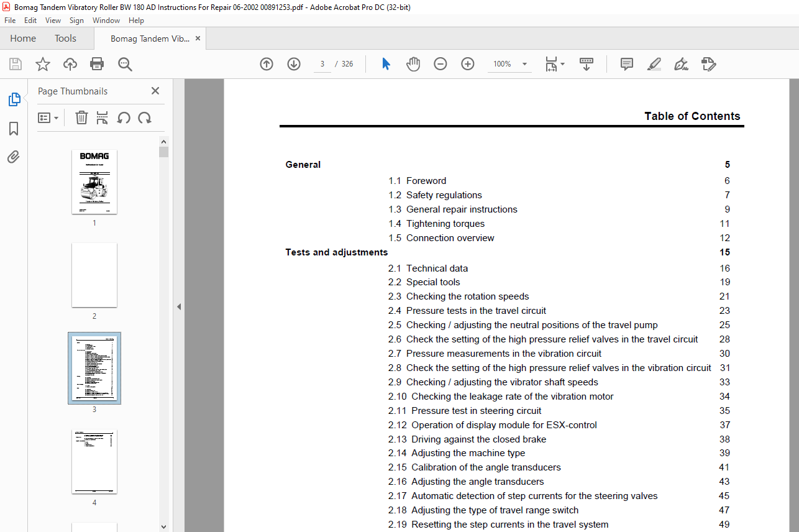The image size is (799, 532).
Task: Click the total page count '326'
Action: (x=347, y=64)
